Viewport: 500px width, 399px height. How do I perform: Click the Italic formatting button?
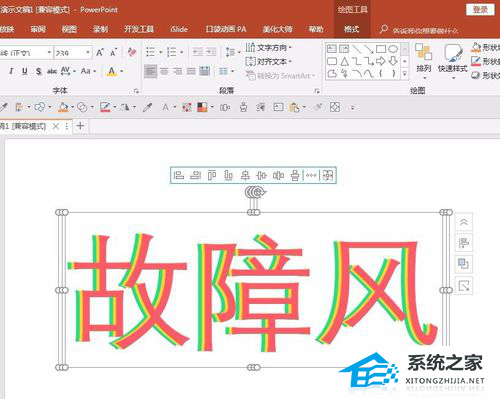tap(11, 71)
